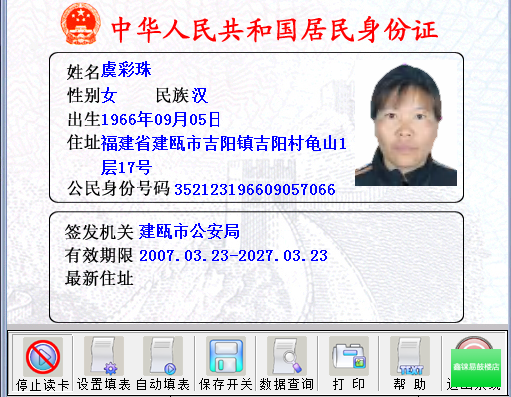Viewport: 511px width, 397px height.
Task: Start Auto Fill Form (自动填表)
Action: coord(163,356)
